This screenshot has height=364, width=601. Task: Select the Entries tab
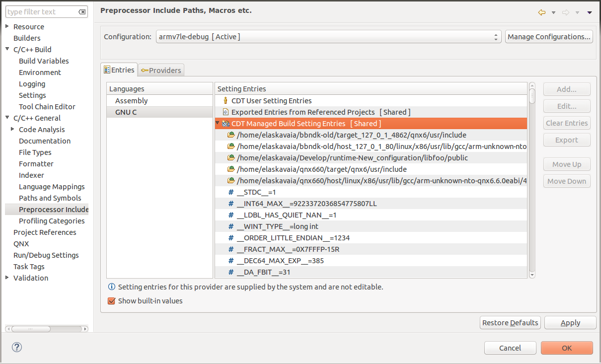click(x=119, y=70)
